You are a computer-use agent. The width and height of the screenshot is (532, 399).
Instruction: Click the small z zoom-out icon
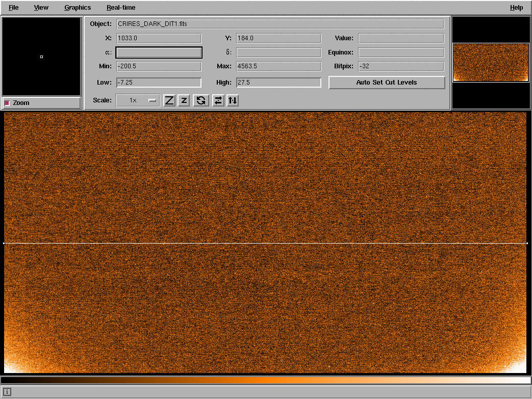[184, 100]
